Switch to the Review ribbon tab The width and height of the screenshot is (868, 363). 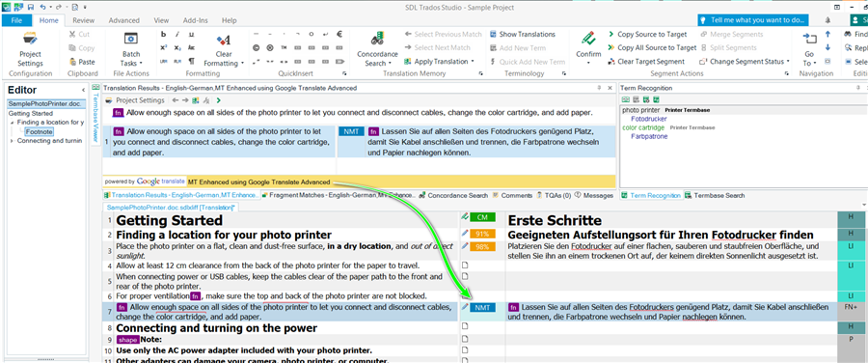[x=83, y=20]
